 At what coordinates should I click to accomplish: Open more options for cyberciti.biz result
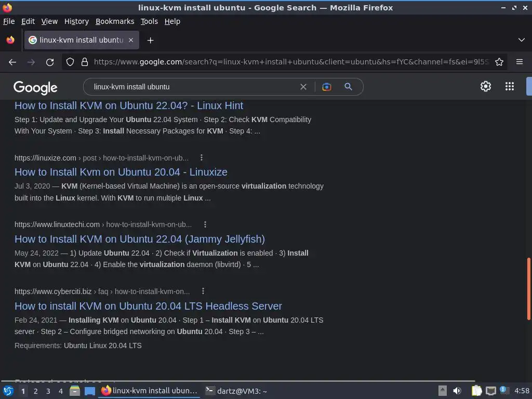coord(203,291)
